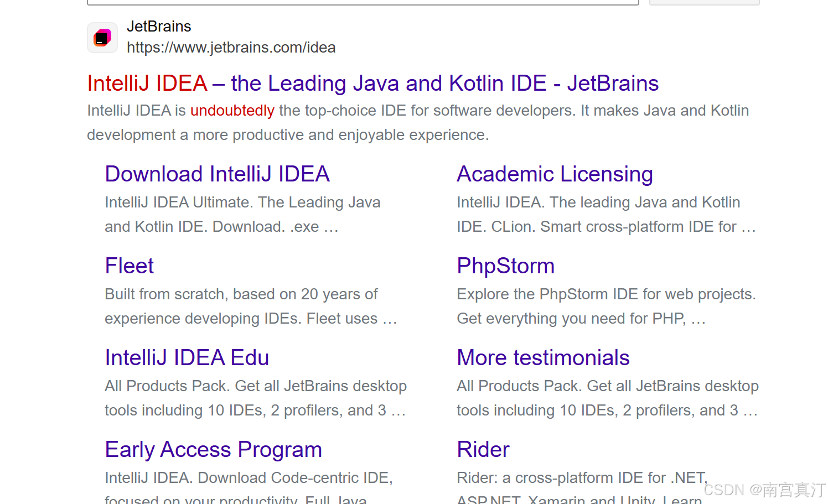Image resolution: width=828 pixels, height=504 pixels.
Task: Visit the IntelliJ IDEA Edu link
Action: point(187,358)
